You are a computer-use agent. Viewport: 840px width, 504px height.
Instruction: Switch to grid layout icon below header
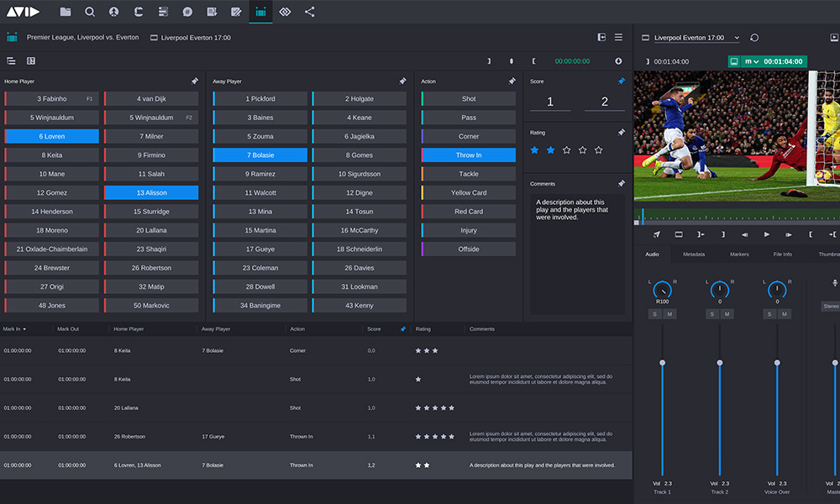pos(31,61)
